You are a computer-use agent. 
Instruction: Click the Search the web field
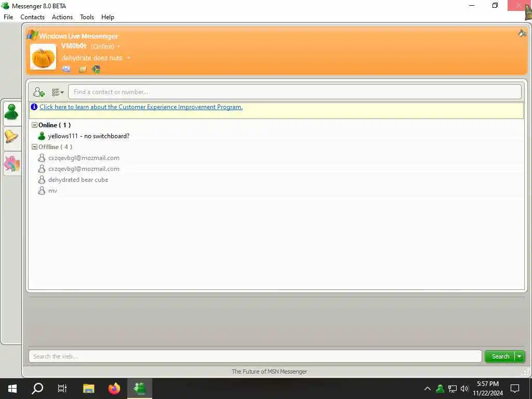(x=255, y=356)
